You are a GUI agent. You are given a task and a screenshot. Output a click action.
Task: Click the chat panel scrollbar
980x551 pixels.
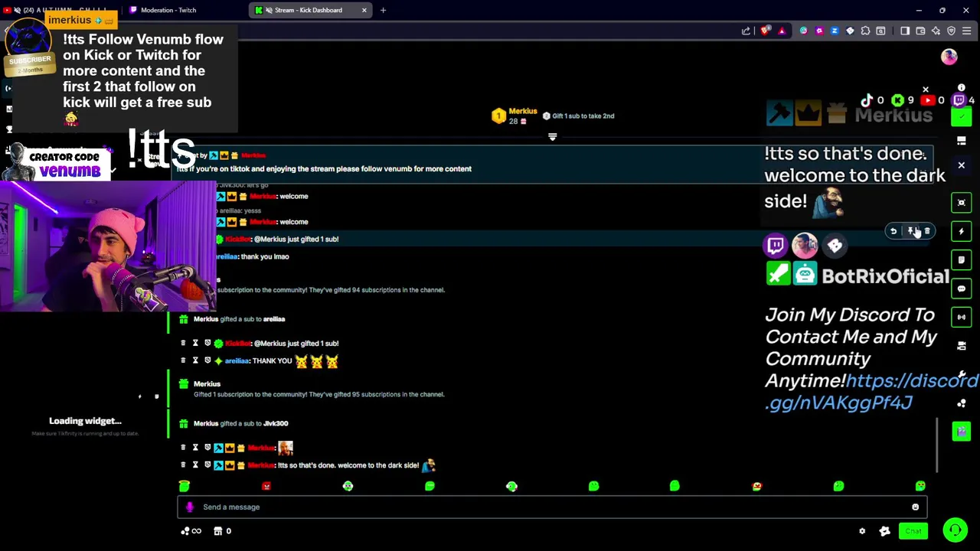click(936, 445)
